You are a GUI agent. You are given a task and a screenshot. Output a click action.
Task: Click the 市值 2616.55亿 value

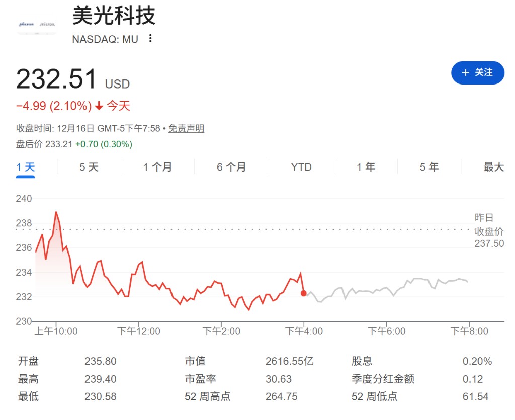pyautogui.click(x=289, y=361)
